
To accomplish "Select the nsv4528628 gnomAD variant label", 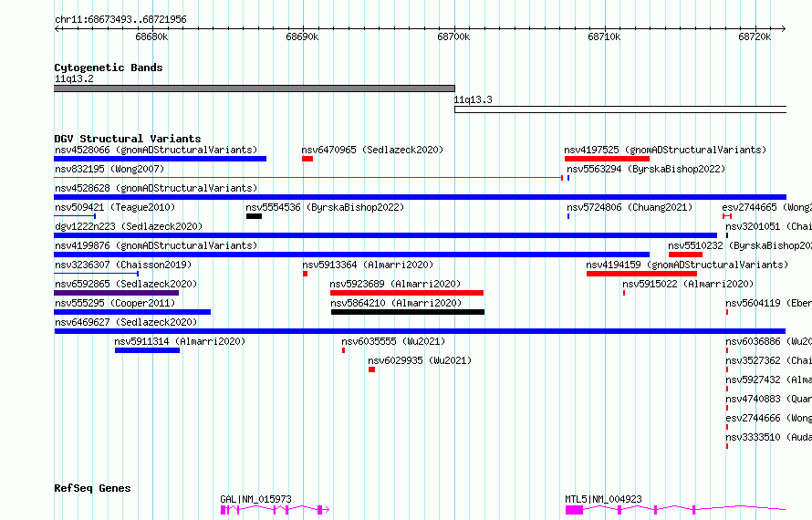I will pos(156,189).
